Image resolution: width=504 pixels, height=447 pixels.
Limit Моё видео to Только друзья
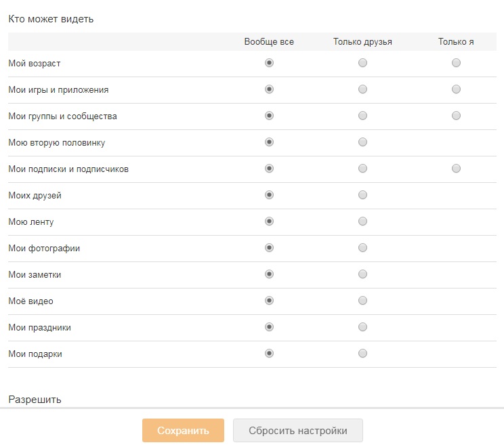point(362,301)
